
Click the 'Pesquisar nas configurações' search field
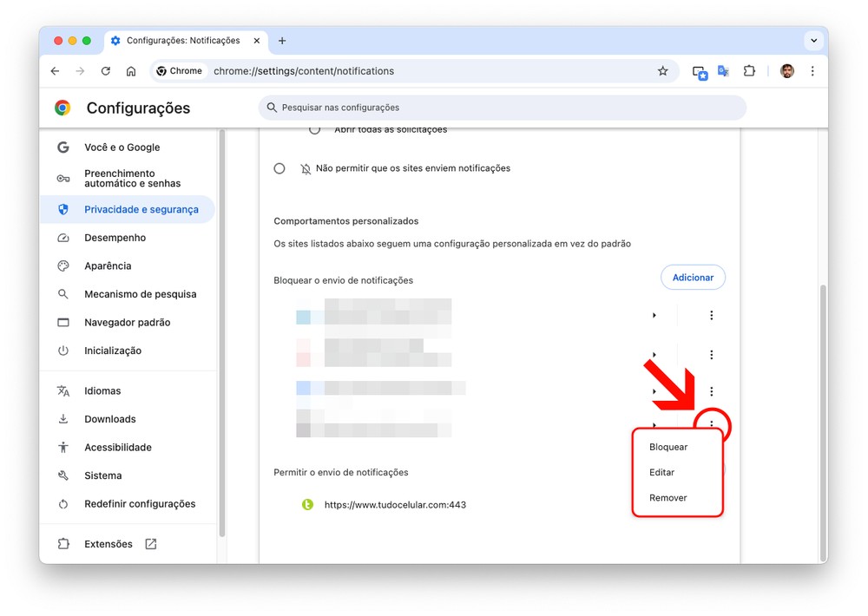[502, 108]
